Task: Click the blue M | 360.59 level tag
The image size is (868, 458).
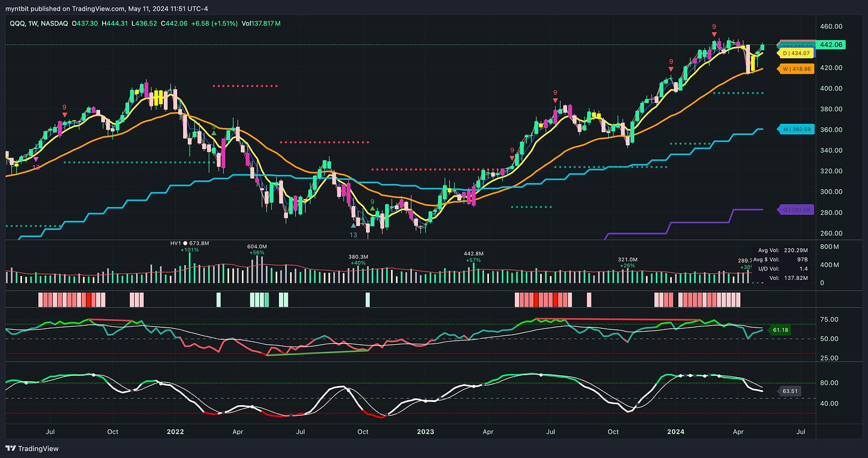Action: coord(795,129)
